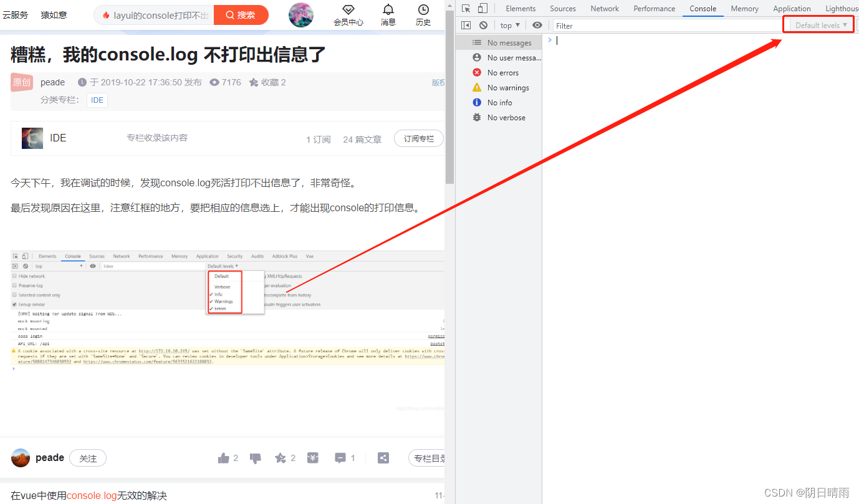Open the top JavaScript context dropdown
Viewport: 859px width, 504px height.
(x=510, y=26)
